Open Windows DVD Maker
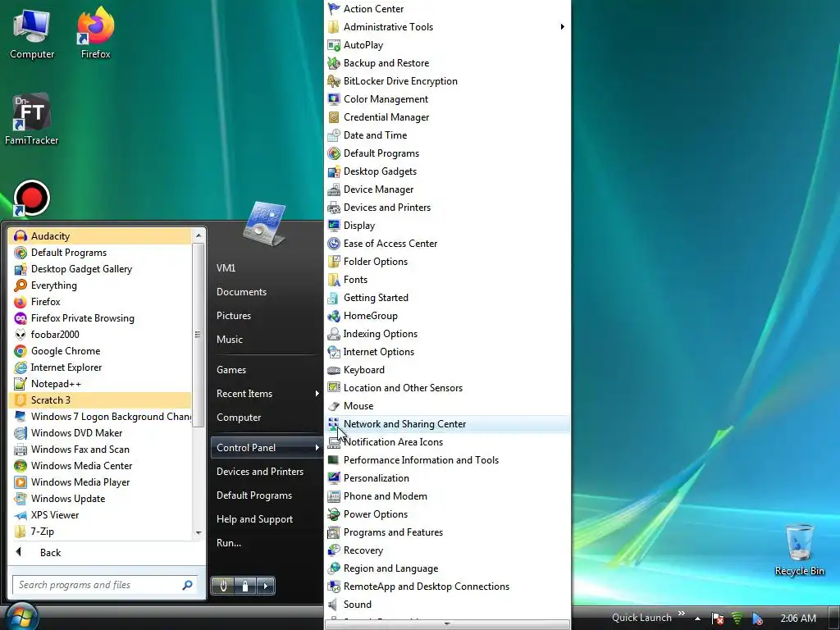Image resolution: width=840 pixels, height=630 pixels. click(x=100, y=433)
